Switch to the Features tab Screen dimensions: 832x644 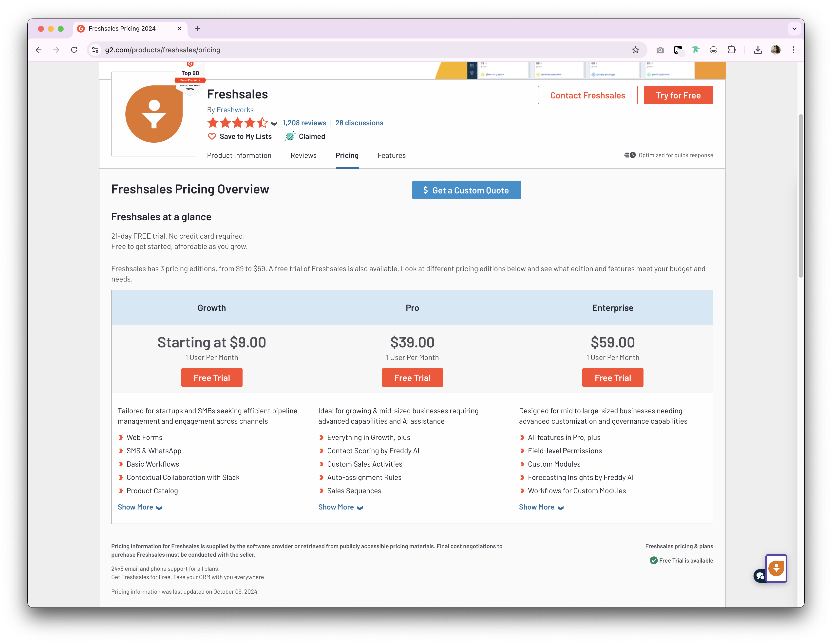click(391, 155)
